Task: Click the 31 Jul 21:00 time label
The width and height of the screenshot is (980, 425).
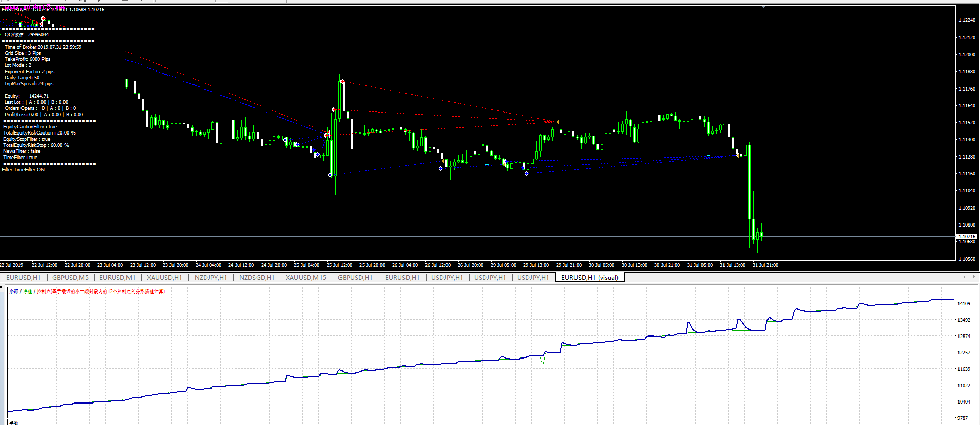Action: 765,265
